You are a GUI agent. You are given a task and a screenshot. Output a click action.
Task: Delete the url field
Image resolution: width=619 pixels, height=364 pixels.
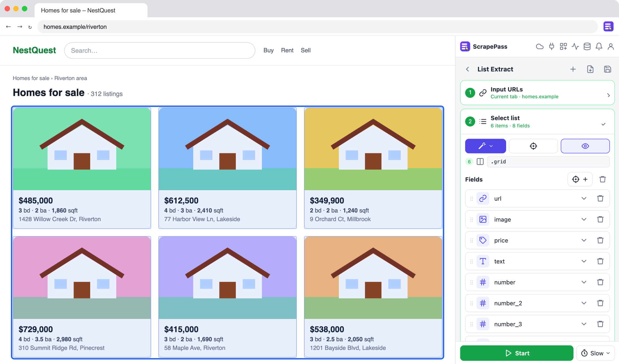pos(600,198)
